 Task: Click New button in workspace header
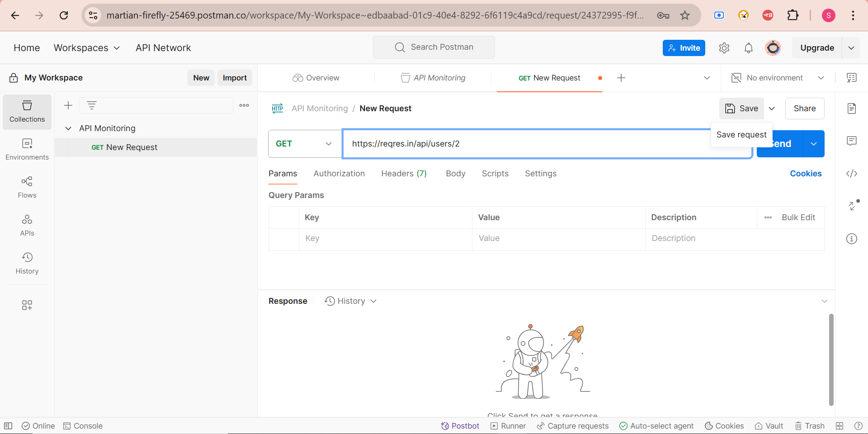click(201, 78)
